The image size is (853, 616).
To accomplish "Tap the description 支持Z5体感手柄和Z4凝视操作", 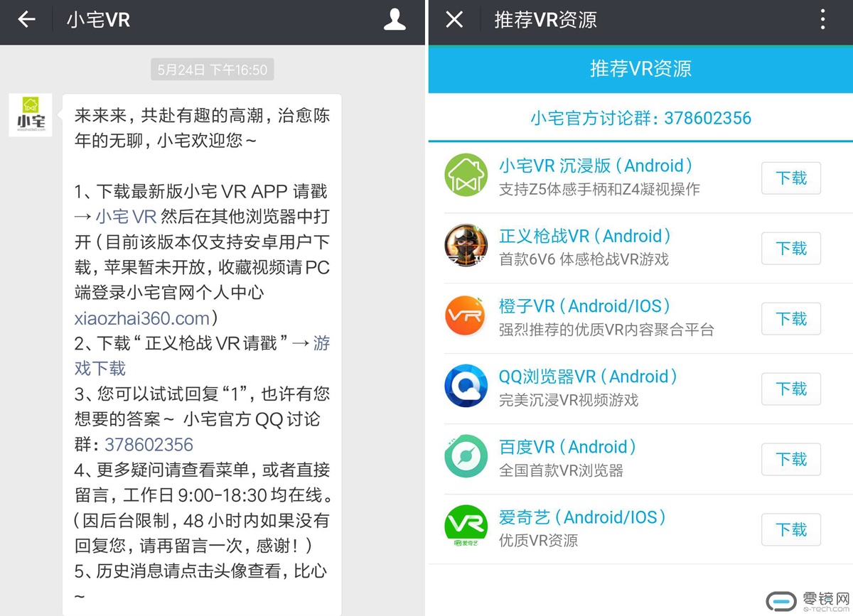I will (599, 189).
